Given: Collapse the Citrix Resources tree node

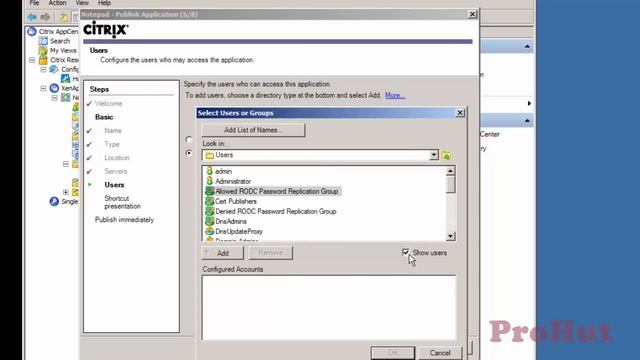Looking at the screenshot, I should pos(32,60).
